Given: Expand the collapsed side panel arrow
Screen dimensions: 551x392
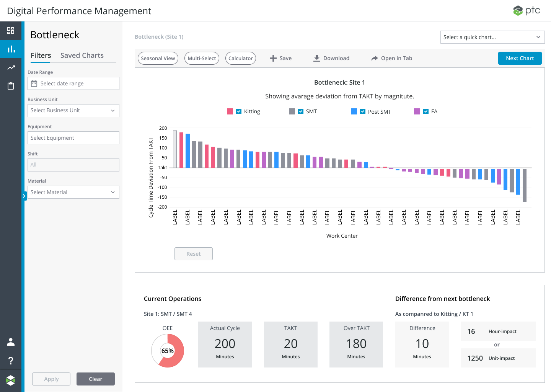Looking at the screenshot, I should coord(24,196).
